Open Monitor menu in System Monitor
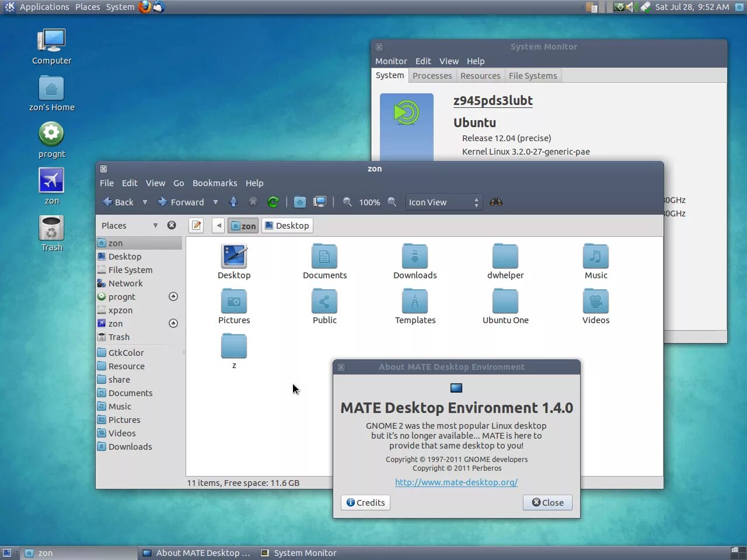 391,61
